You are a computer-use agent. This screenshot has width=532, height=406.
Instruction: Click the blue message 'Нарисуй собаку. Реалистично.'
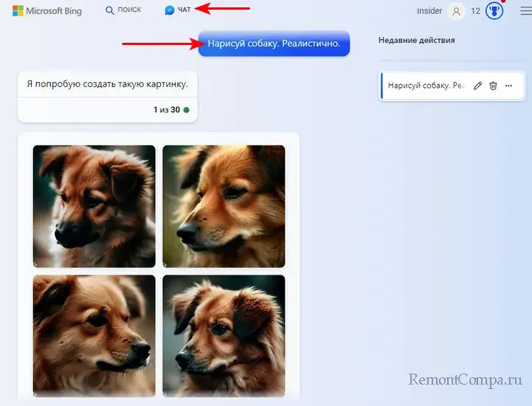coord(274,44)
